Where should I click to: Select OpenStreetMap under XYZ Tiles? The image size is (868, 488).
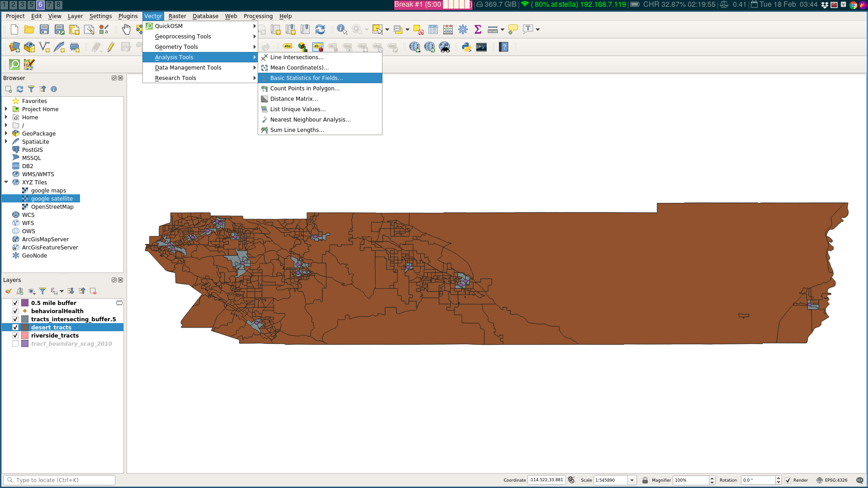point(52,207)
